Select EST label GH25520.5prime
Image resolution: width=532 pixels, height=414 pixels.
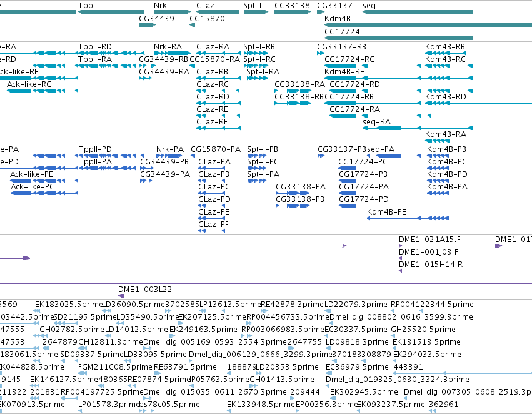(x=423, y=330)
